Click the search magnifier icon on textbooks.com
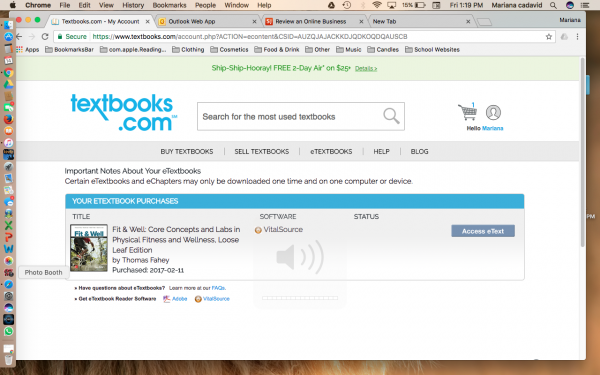 point(391,116)
